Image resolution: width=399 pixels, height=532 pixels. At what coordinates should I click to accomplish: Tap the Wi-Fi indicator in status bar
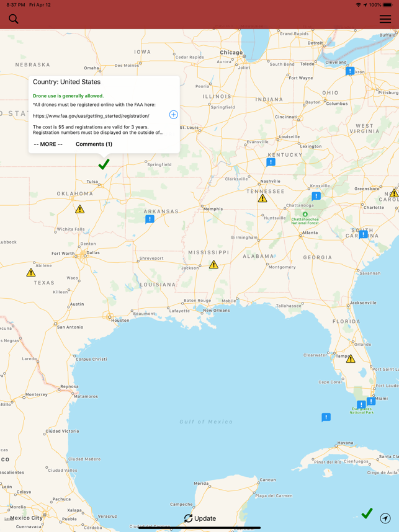[358, 5]
